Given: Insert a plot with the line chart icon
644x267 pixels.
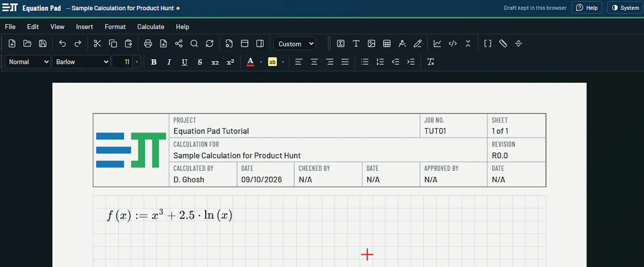Looking at the screenshot, I should [x=437, y=43].
